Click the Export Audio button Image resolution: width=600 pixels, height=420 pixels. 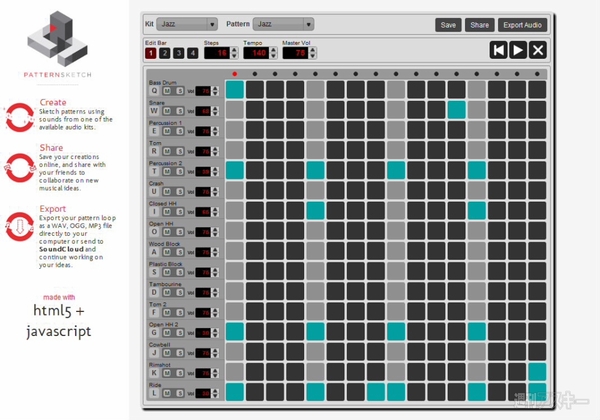pyautogui.click(x=522, y=24)
